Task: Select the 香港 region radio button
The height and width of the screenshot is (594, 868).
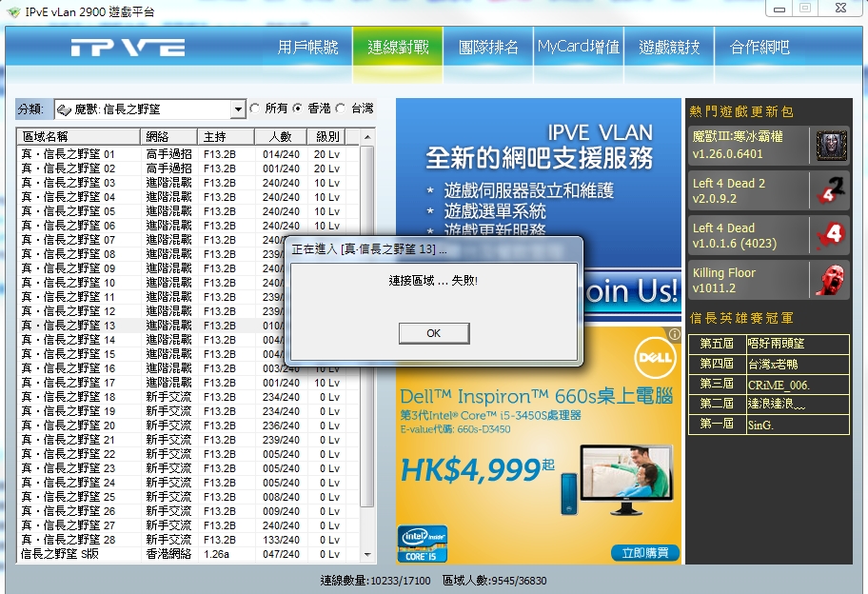Action: (x=298, y=109)
